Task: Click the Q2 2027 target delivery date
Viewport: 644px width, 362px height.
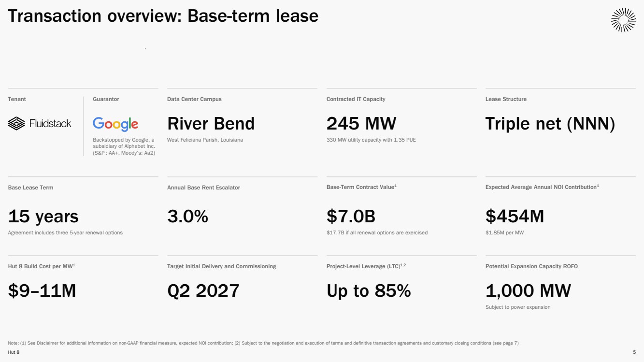Action: coord(203,291)
